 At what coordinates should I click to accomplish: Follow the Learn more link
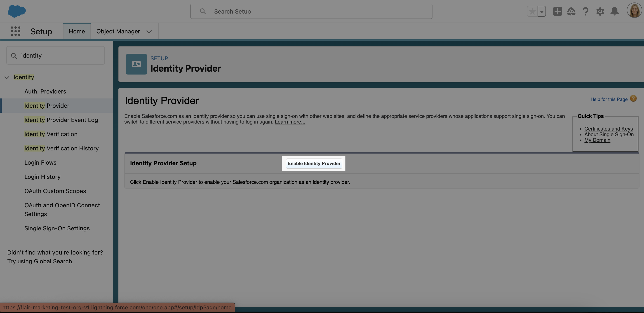click(290, 122)
